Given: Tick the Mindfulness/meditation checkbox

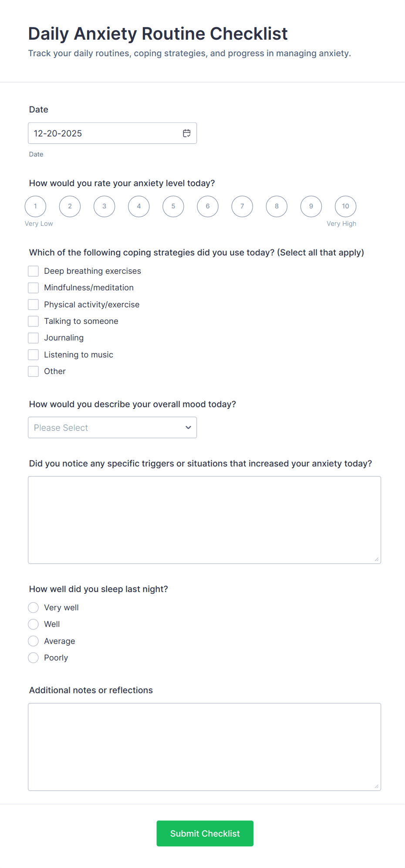Looking at the screenshot, I should (x=34, y=288).
